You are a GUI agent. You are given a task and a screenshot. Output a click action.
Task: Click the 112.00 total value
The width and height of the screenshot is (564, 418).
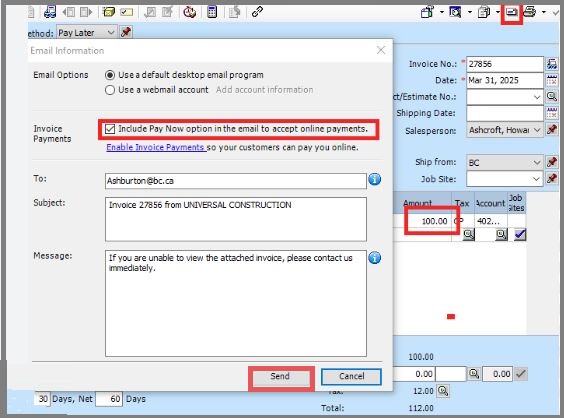coord(421,408)
